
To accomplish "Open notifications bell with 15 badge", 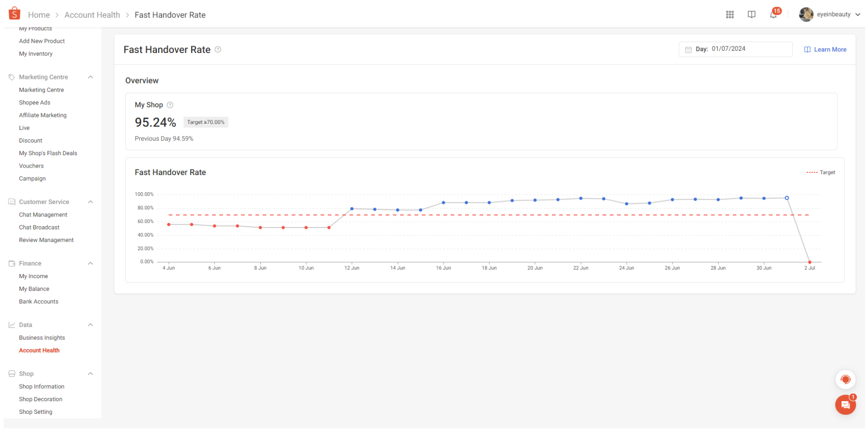I will tap(773, 14).
